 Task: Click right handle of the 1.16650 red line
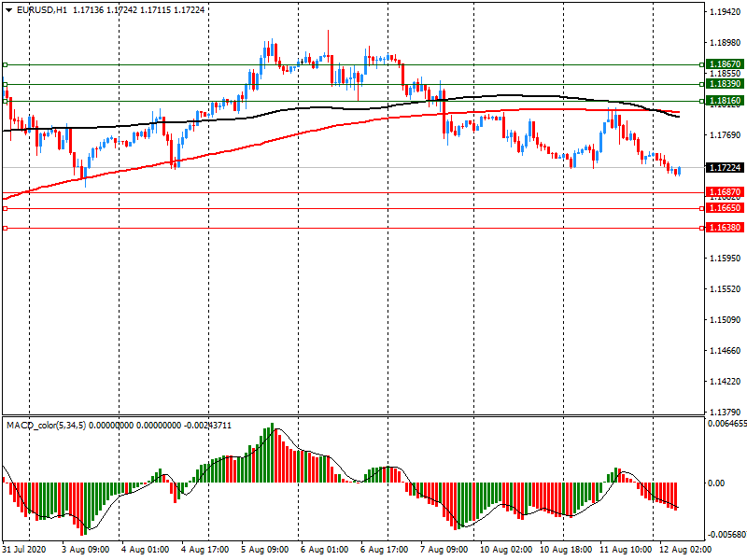(701, 208)
